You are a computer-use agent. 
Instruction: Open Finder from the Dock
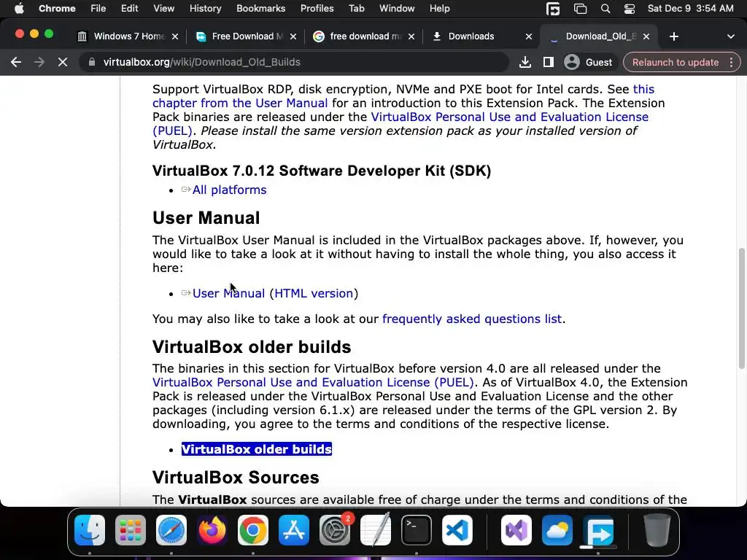point(90,530)
